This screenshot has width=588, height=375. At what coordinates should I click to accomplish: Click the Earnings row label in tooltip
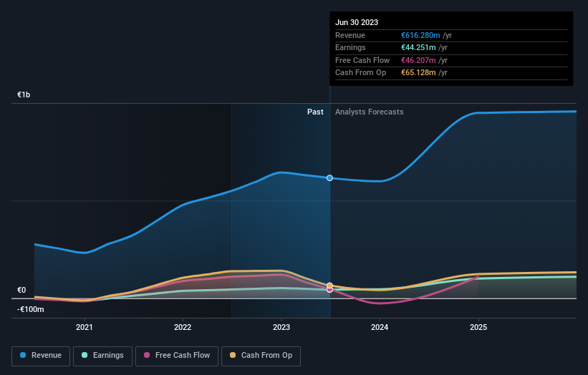(x=350, y=47)
